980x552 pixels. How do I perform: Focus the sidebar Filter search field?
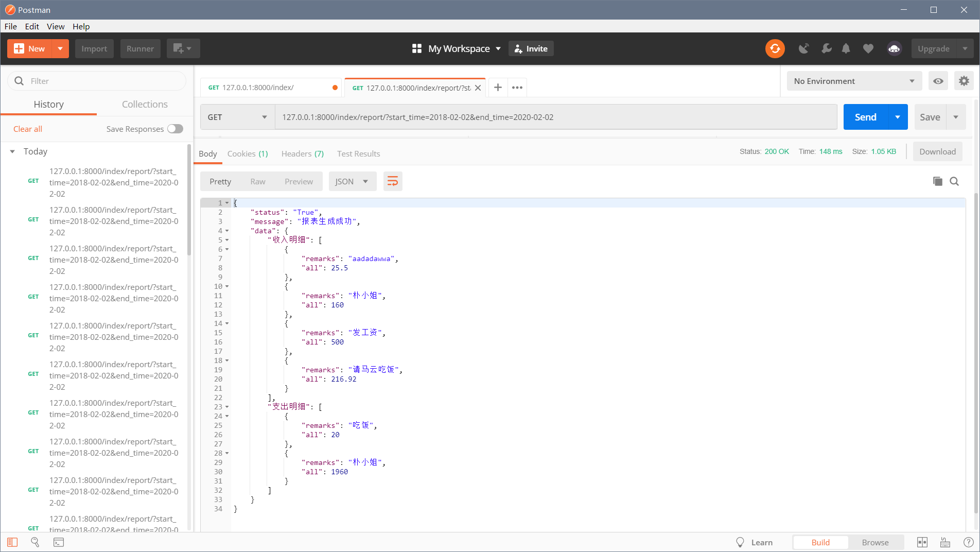97,81
